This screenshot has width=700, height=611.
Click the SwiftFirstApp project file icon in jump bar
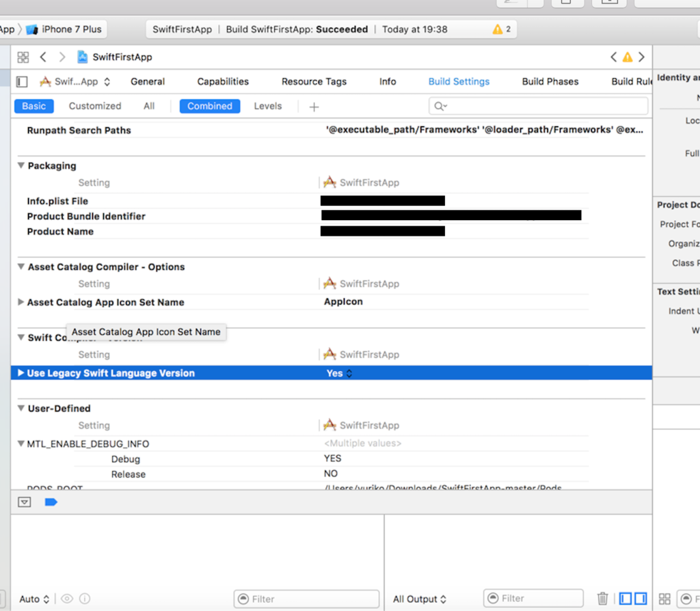82,57
